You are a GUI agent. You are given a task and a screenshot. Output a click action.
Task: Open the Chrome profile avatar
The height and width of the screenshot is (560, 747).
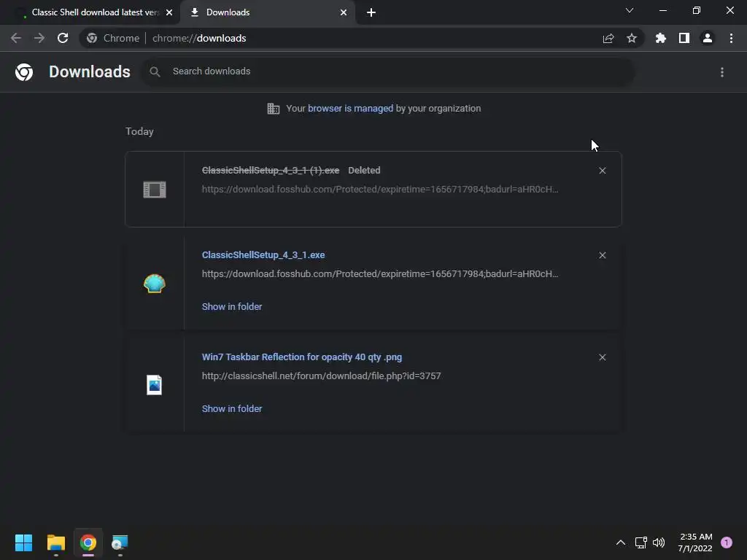click(x=708, y=38)
